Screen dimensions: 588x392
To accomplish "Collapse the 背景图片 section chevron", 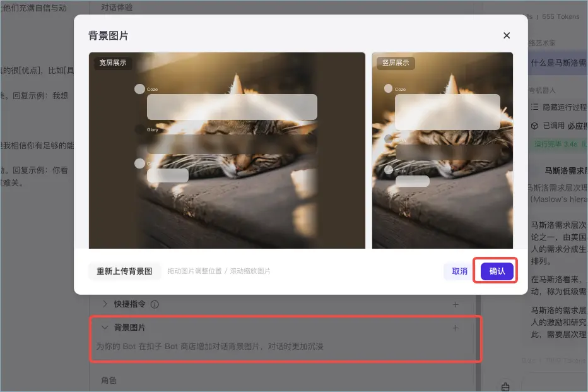I will point(104,327).
